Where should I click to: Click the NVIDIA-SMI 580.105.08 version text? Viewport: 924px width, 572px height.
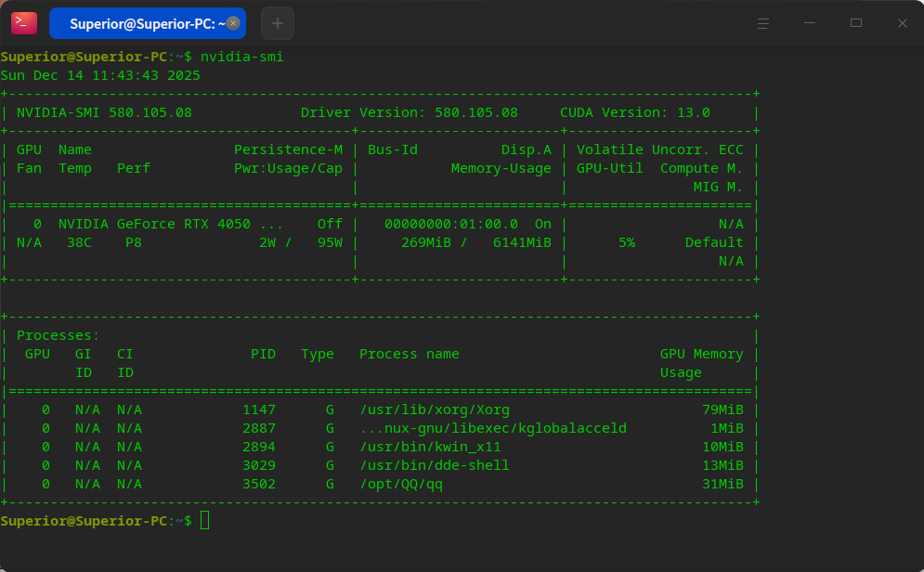pyautogui.click(x=104, y=112)
